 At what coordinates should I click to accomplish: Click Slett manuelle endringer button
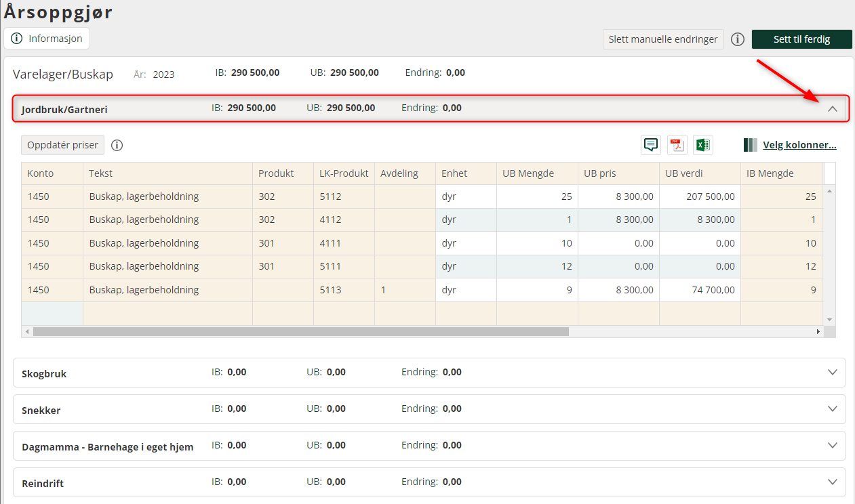(663, 39)
